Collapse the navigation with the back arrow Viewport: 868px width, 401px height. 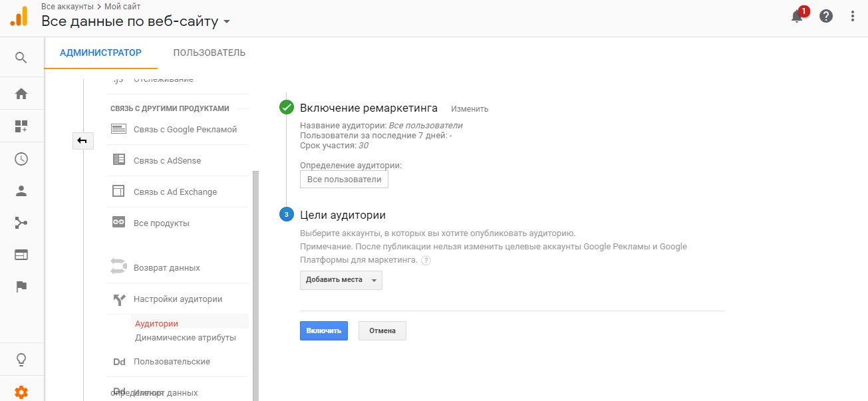tap(82, 140)
